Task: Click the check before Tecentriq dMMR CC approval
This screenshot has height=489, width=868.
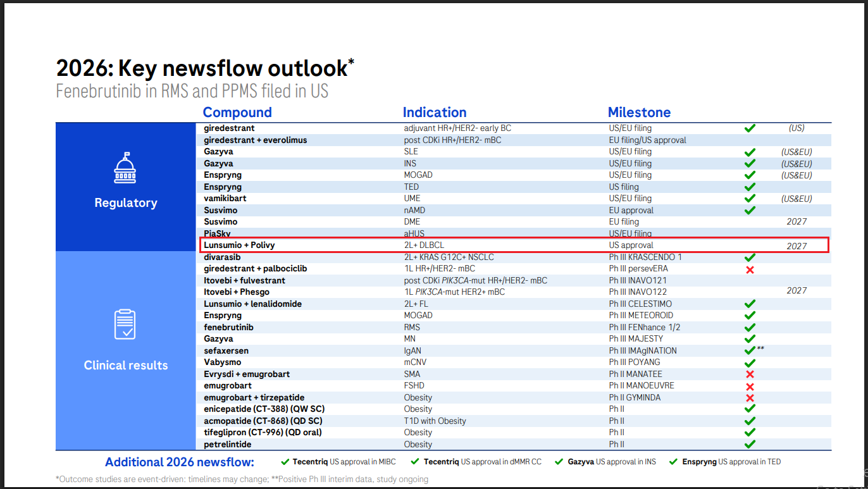Action: [x=415, y=462]
